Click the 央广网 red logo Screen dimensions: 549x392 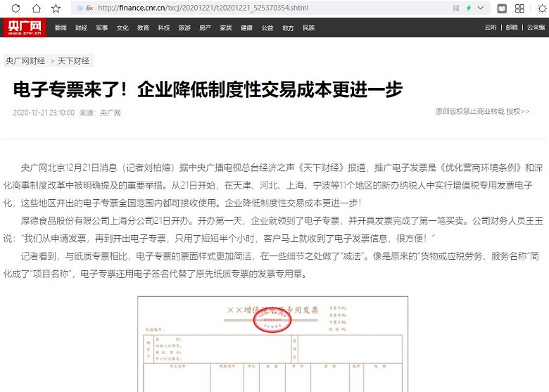pyautogui.click(x=25, y=27)
